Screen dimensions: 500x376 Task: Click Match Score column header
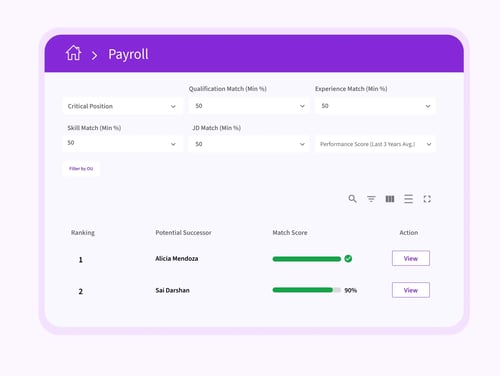coord(290,233)
